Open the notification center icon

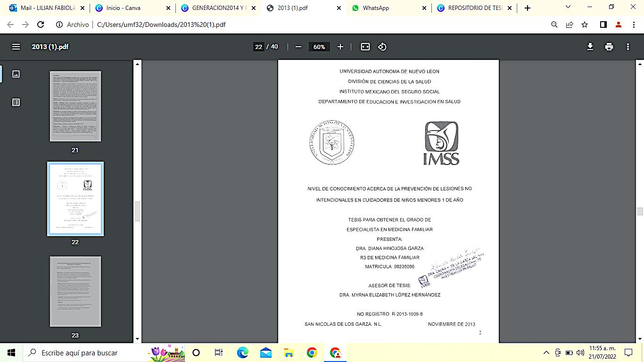pyautogui.click(x=628, y=353)
